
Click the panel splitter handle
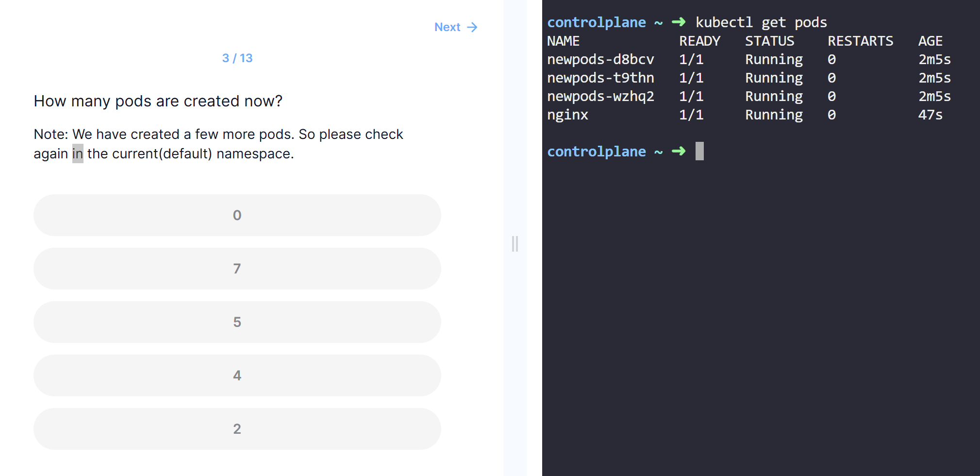coord(515,243)
